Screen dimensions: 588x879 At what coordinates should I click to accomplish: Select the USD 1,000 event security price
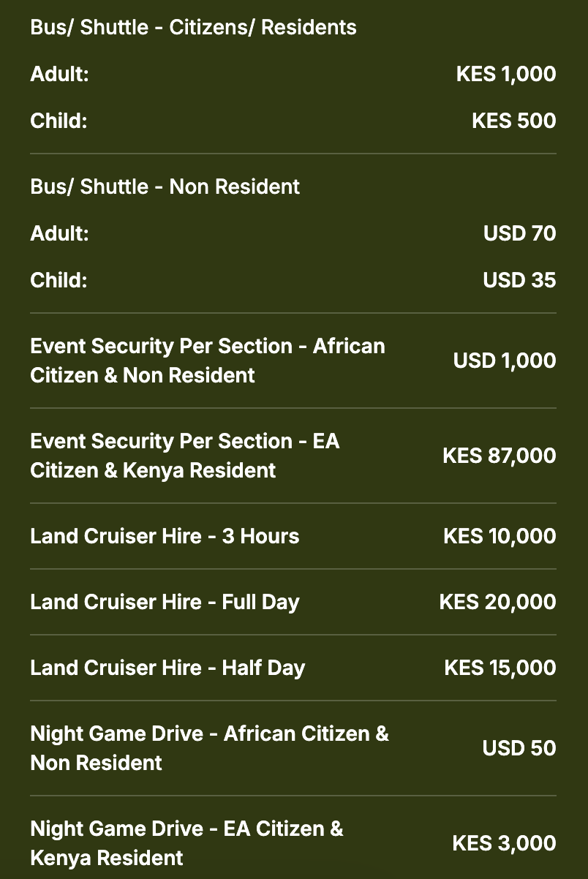pyautogui.click(x=504, y=361)
